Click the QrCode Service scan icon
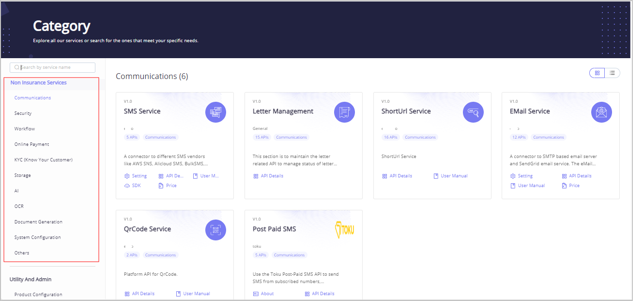Viewport: 644px width, 301px height. (x=215, y=230)
